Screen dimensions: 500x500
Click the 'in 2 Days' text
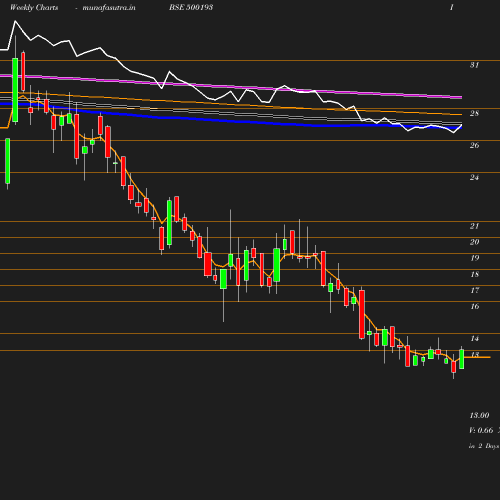click(484, 446)
